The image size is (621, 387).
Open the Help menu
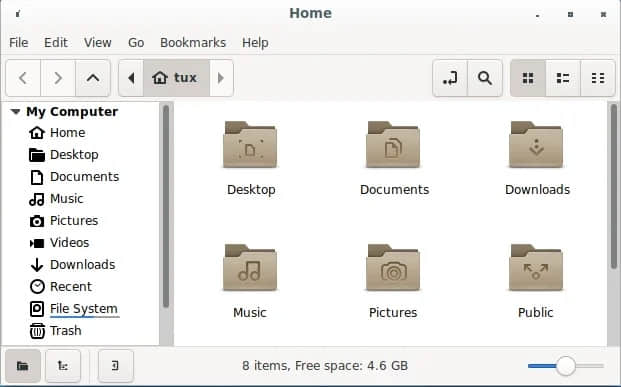[255, 42]
